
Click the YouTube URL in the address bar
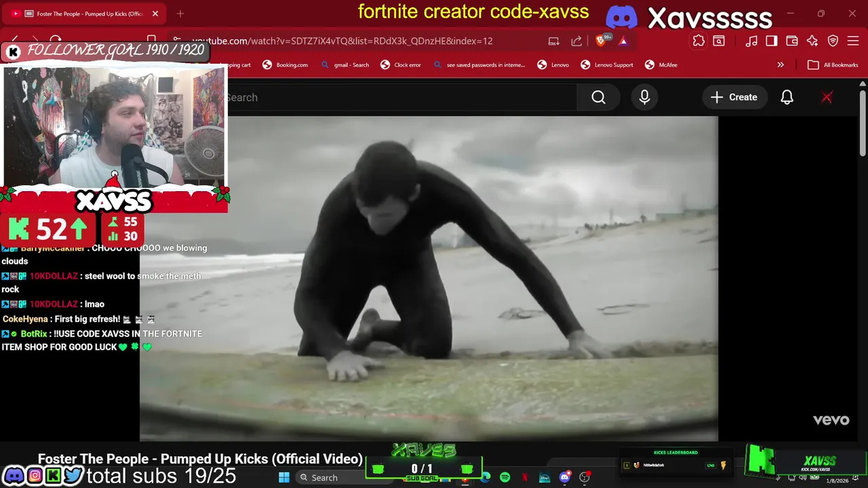(342, 41)
